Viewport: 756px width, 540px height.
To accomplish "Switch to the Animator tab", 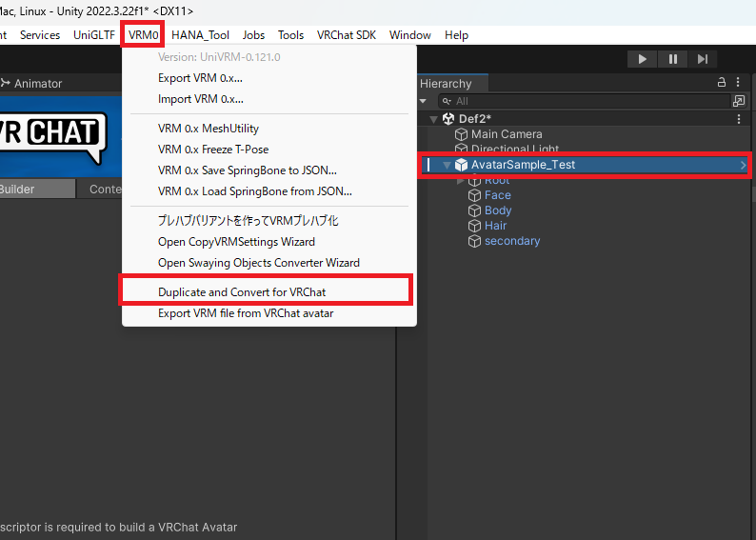I will coord(31,84).
